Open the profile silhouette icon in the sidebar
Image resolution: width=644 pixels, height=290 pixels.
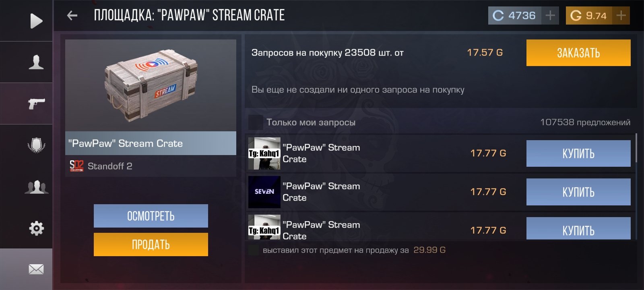(36, 62)
